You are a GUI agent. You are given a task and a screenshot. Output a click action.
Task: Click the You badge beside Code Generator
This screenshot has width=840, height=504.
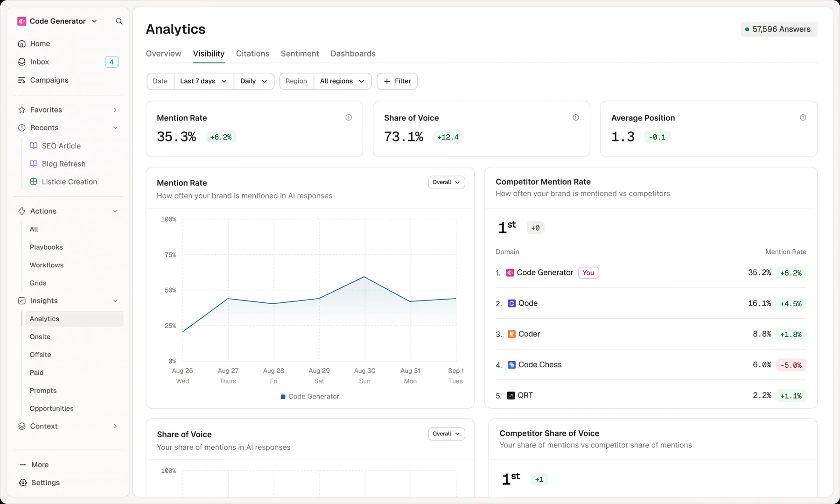pos(588,273)
